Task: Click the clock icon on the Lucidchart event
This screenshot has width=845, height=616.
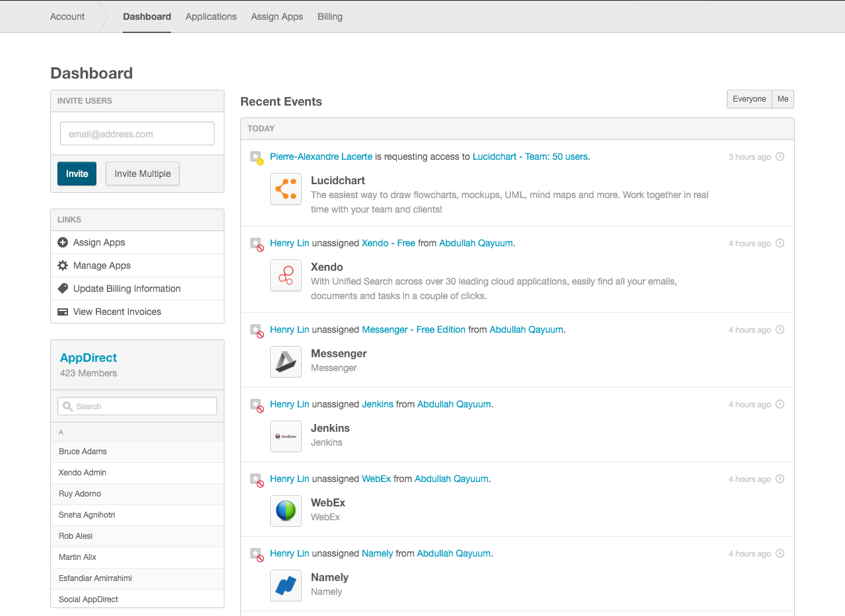Action: 780,156
